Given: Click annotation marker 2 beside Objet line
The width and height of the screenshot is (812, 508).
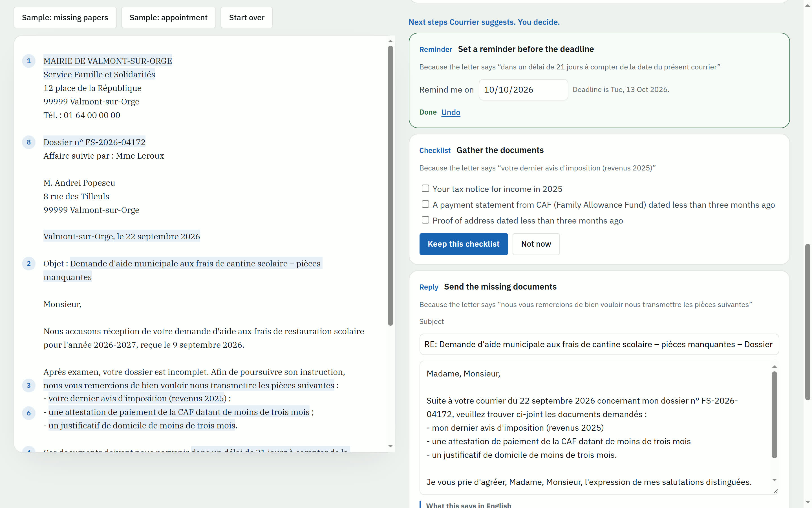Looking at the screenshot, I should point(28,263).
